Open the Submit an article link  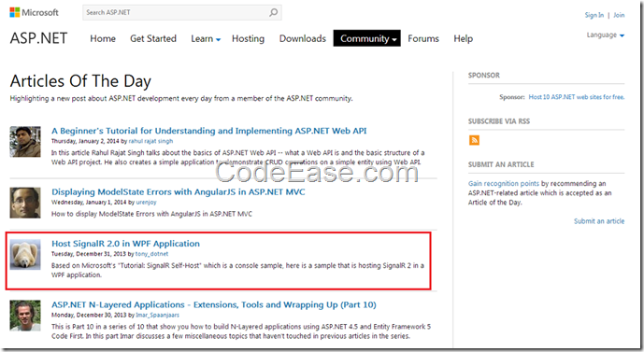599,221
